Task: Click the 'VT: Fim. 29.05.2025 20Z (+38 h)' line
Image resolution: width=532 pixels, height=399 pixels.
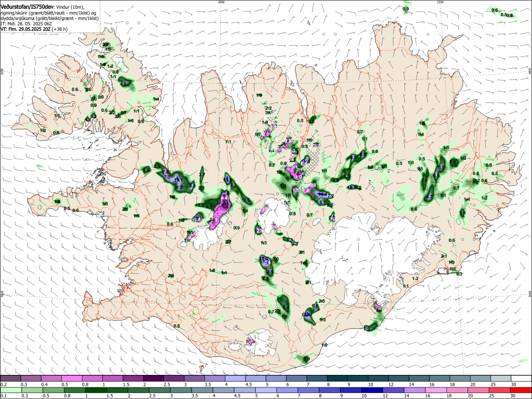Action: pyautogui.click(x=34, y=29)
